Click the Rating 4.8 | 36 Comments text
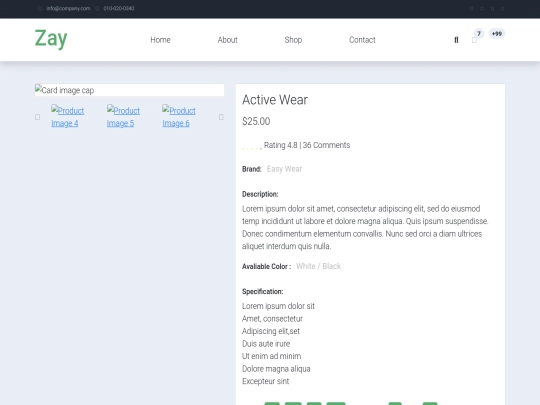The height and width of the screenshot is (405, 540). coord(307,145)
